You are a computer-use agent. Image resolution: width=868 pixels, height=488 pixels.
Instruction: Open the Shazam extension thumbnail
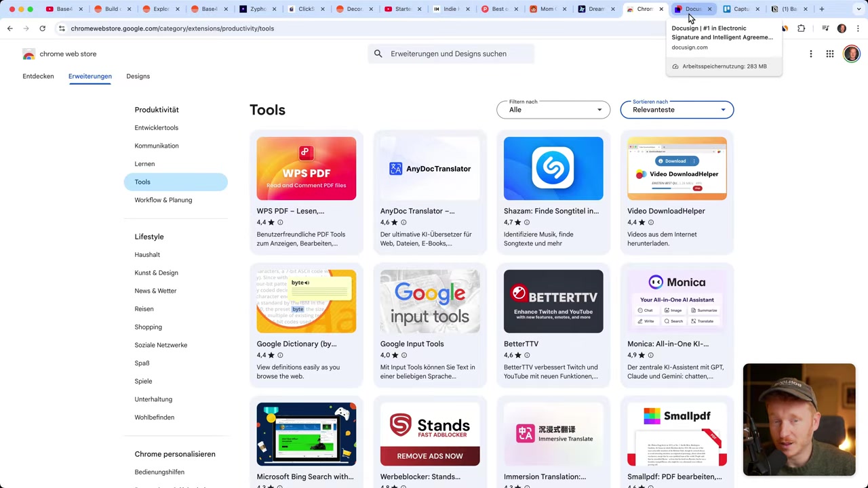pyautogui.click(x=553, y=169)
